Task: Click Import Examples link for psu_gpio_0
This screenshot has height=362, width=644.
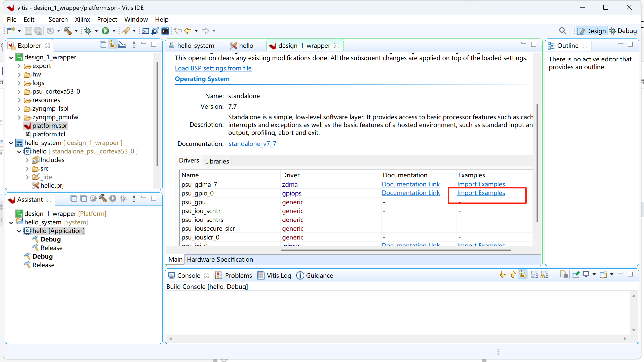Action: tap(481, 193)
